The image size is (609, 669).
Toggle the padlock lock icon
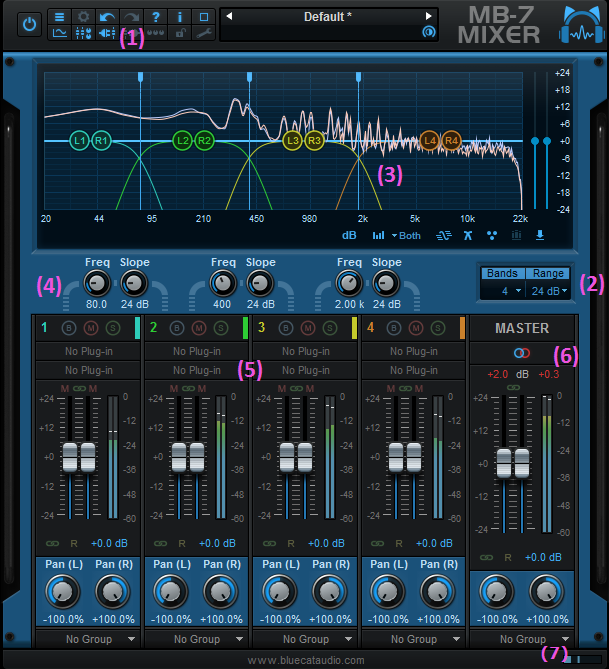pos(180,33)
